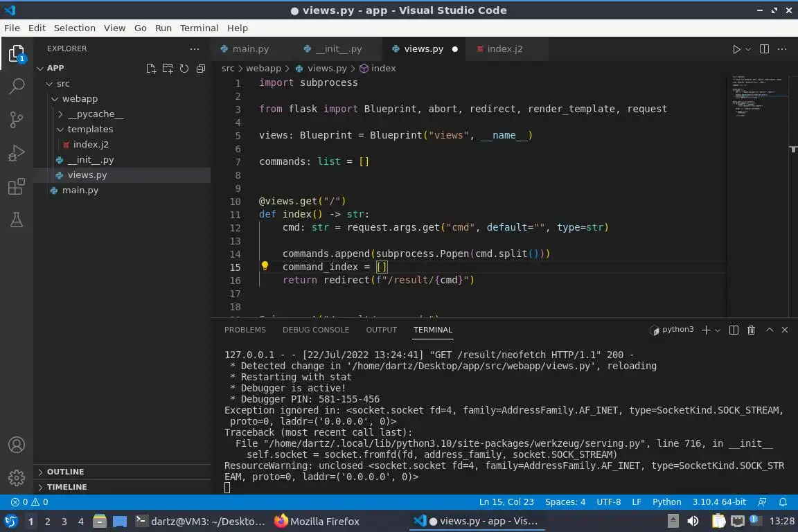Open the Source Control view
798x532 pixels.
(x=17, y=120)
